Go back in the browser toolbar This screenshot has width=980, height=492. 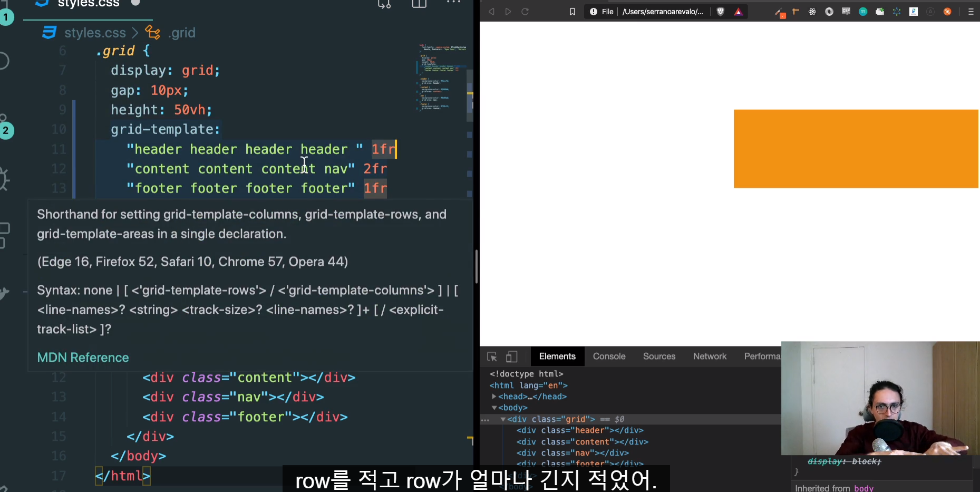pos(491,12)
